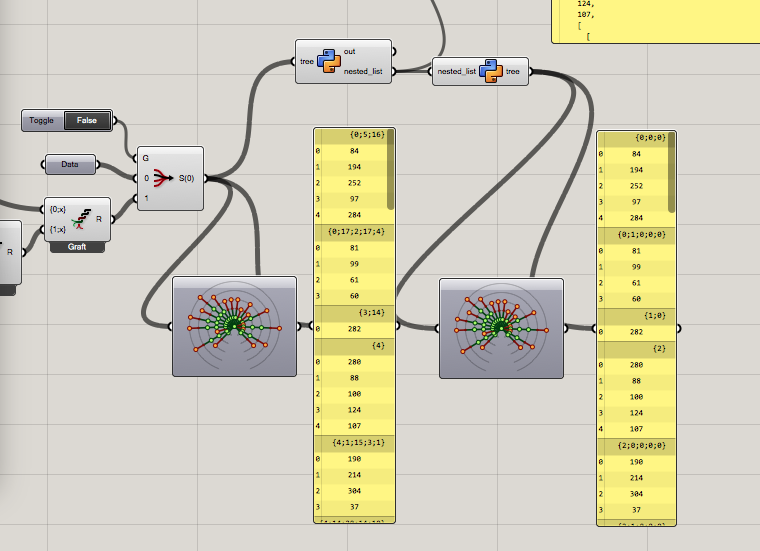Click the left panel's vertical scrollbar
760x551 pixels.
[x=391, y=170]
